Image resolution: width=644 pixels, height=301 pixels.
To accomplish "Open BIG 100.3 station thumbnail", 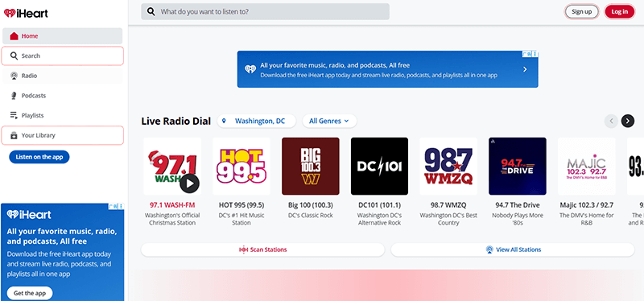I will tap(311, 166).
